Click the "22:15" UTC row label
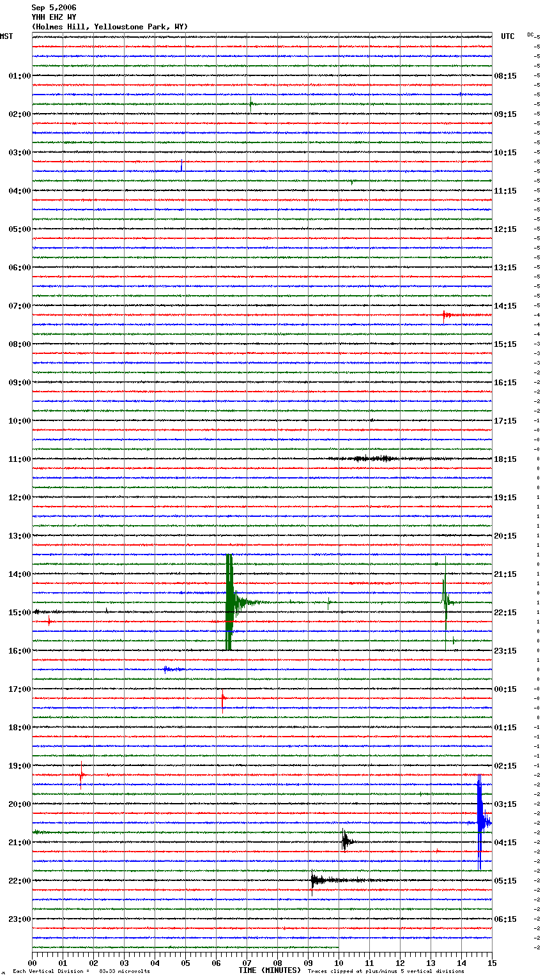The image size is (543, 980). point(505,613)
